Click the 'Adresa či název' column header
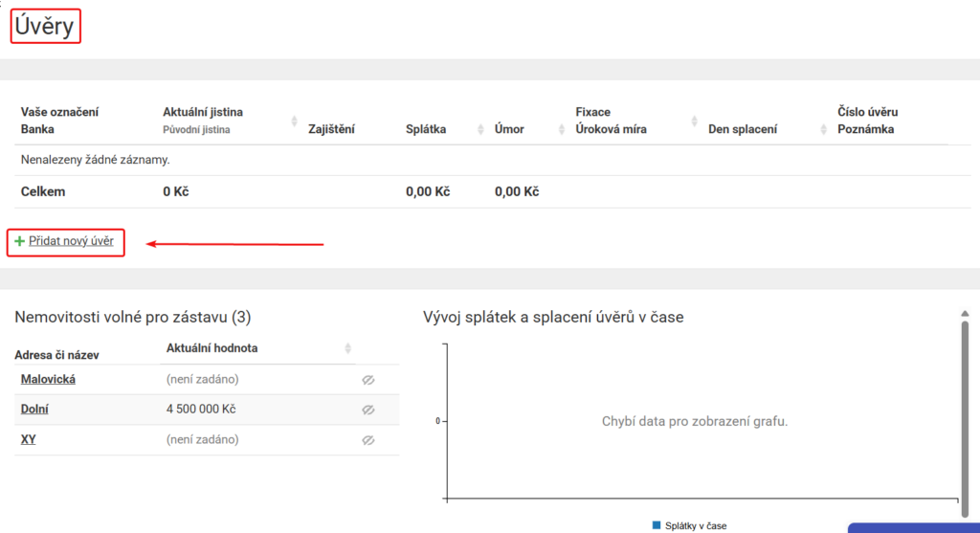 (57, 355)
